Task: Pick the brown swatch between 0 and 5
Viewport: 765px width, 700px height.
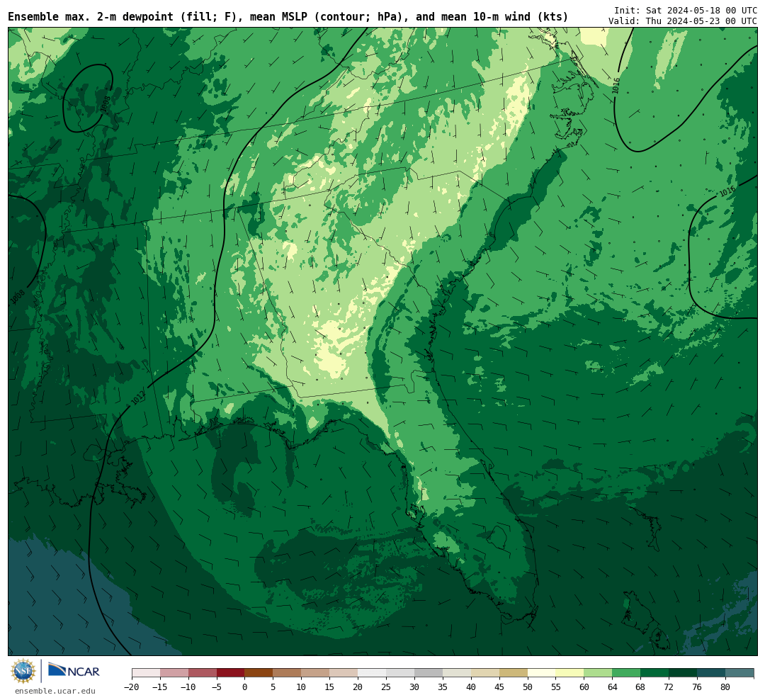Action: tap(259, 673)
